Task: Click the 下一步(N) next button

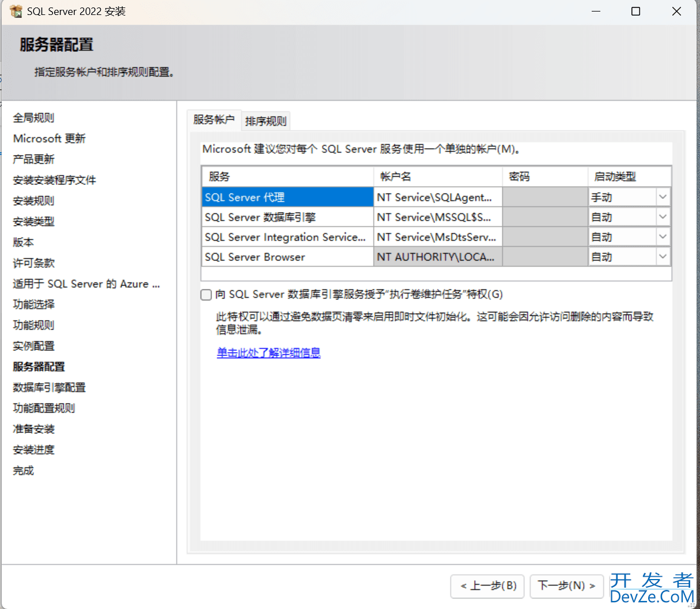Action: [x=566, y=586]
